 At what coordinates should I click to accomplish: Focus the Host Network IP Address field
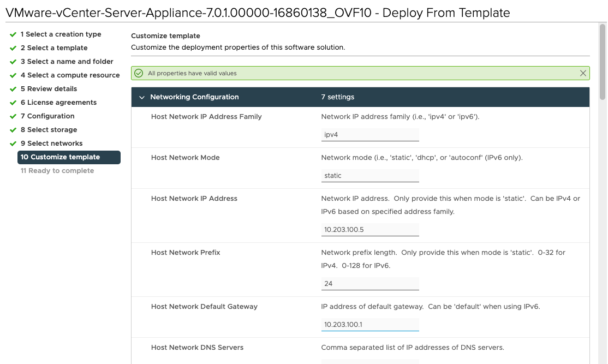pyautogui.click(x=369, y=230)
